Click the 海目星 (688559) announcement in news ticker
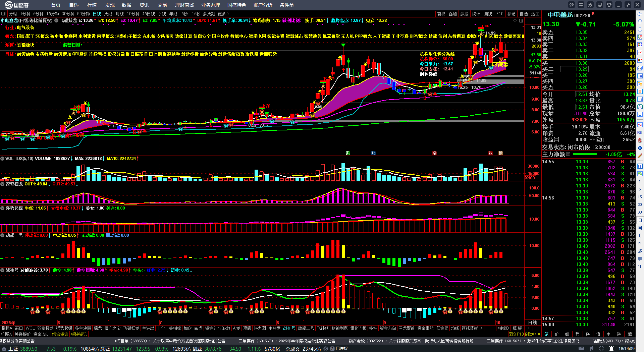Screen dimensions: 644x352 170,341
